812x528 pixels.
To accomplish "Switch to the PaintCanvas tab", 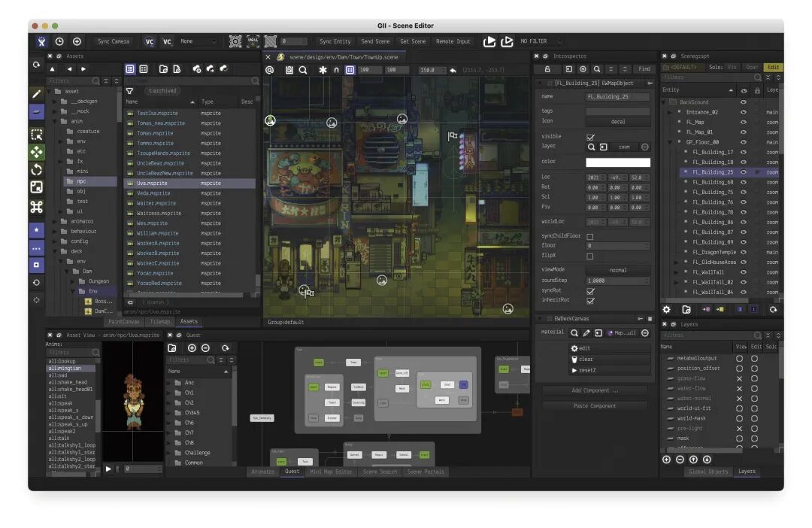I will (x=124, y=322).
